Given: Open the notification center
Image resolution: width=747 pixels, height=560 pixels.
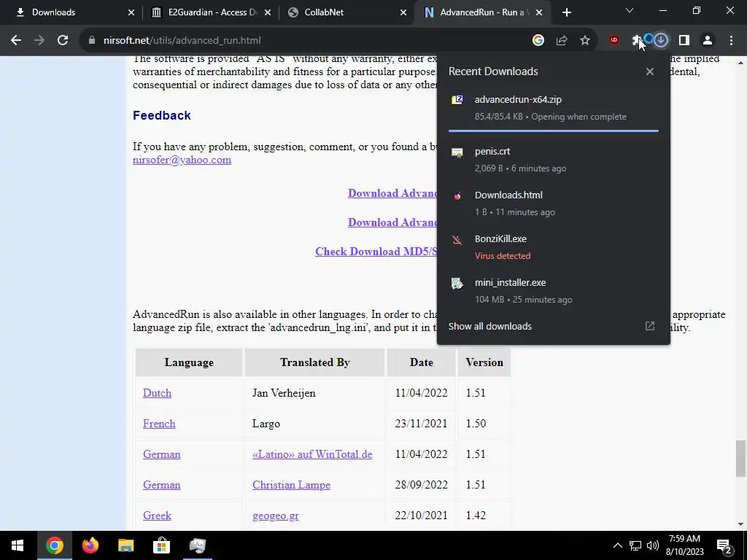Looking at the screenshot, I should click(x=724, y=545).
